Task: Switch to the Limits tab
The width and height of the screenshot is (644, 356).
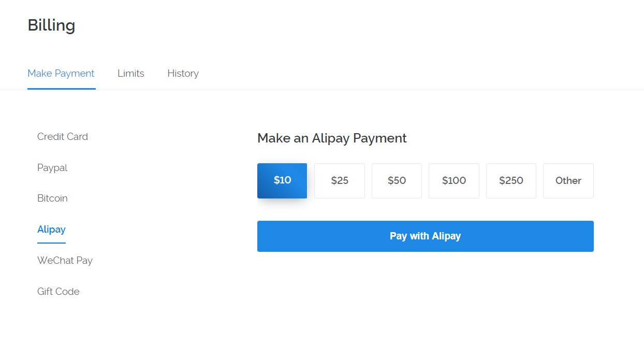Action: [130, 74]
